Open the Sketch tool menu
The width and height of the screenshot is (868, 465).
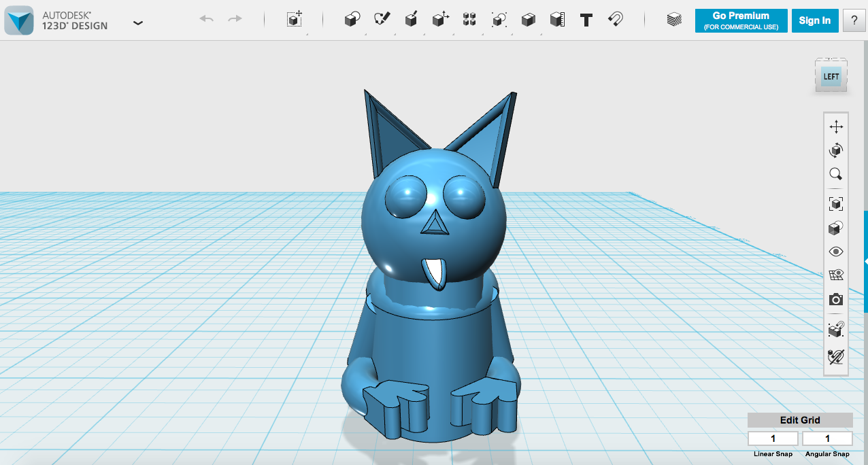point(382,19)
